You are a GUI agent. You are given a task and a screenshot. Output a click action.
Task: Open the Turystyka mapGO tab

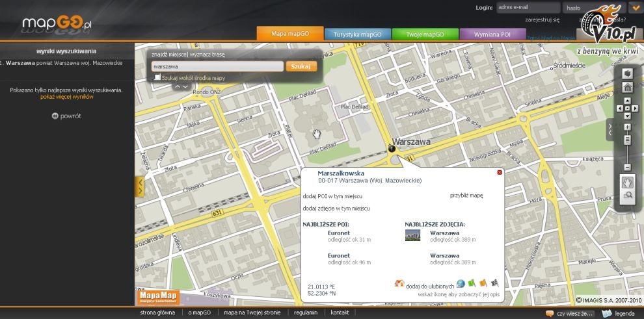[x=357, y=34]
